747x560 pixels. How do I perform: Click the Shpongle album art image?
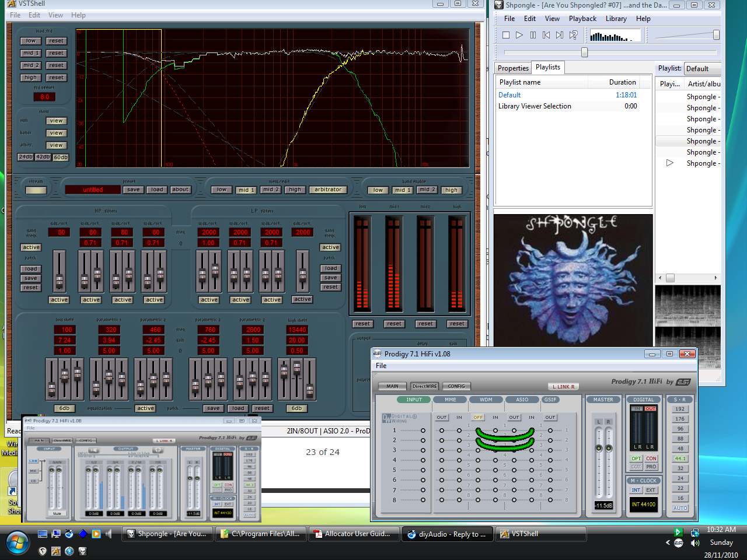tap(573, 279)
